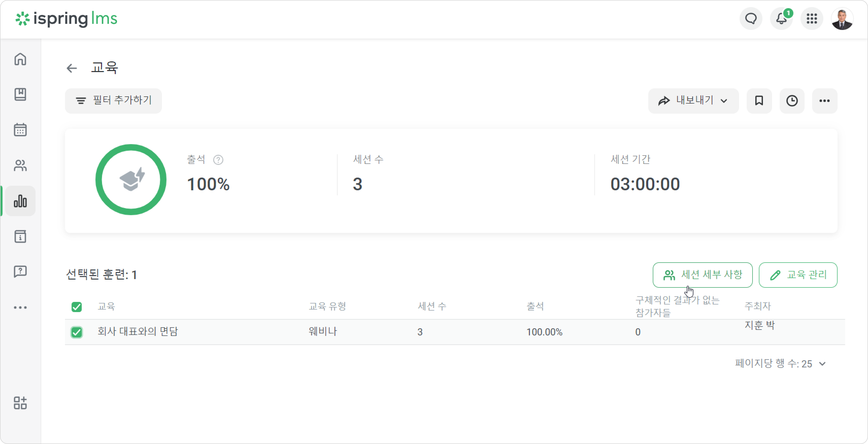Viewport: 868px width, 444px height.
Task: Open the three-dots more options menu
Action: point(824,101)
